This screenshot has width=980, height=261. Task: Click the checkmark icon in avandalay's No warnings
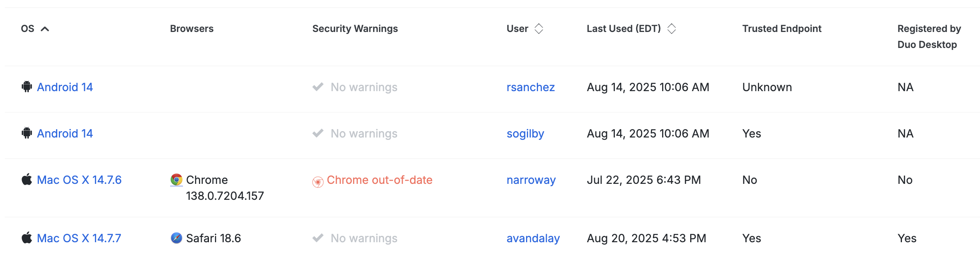(318, 238)
